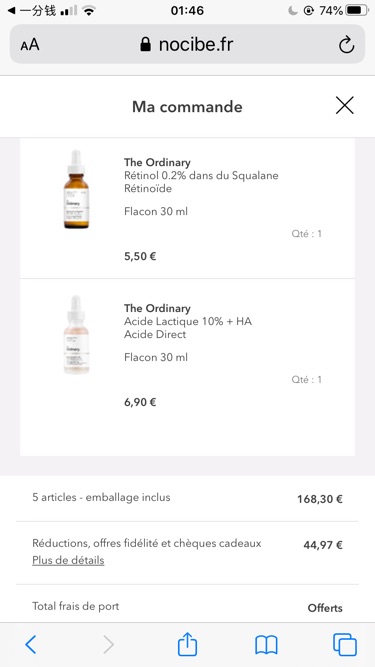This screenshot has width=375, height=667.
Task: Tap the padlock icon in address bar
Action: pyautogui.click(x=145, y=44)
